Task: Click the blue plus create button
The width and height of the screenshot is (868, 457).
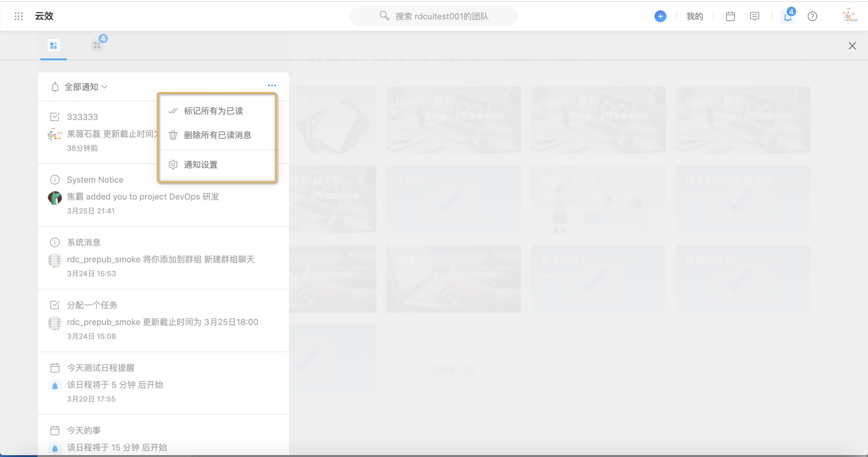Action: click(660, 16)
